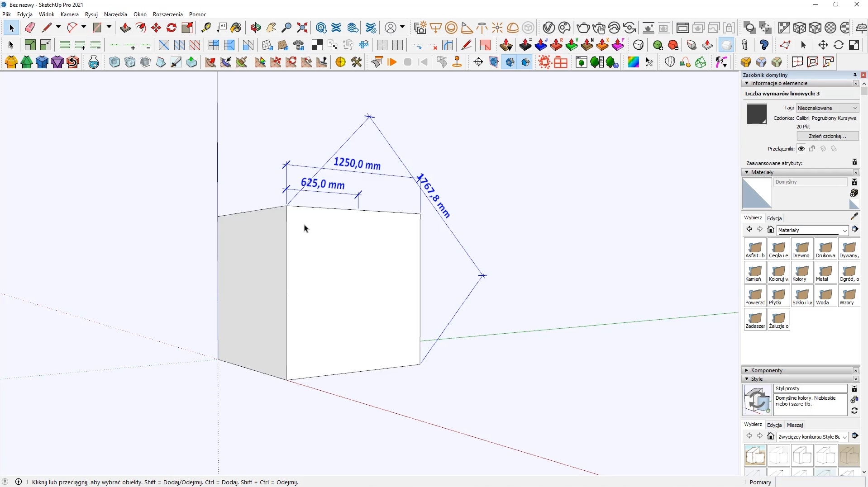Viewport: 868px width, 487px height.
Task: Choose the Rotate tool
Action: (172, 28)
